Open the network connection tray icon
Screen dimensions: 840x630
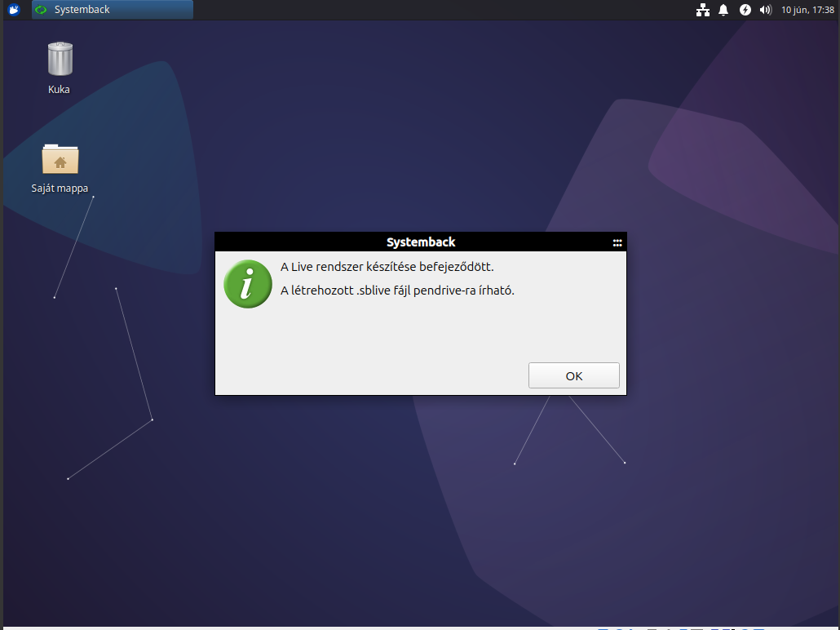pos(703,10)
